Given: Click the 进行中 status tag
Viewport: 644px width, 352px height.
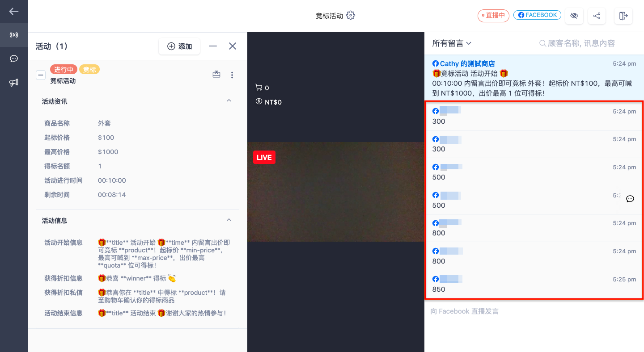Looking at the screenshot, I should click(x=64, y=70).
